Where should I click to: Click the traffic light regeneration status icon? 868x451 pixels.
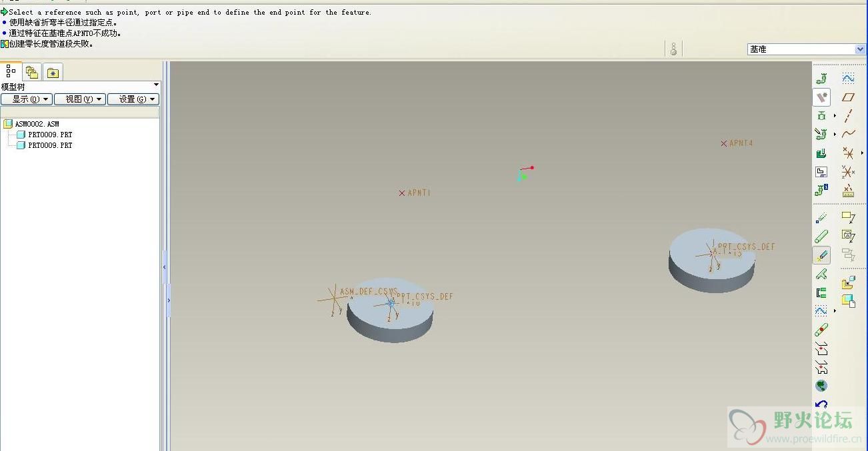click(673, 49)
